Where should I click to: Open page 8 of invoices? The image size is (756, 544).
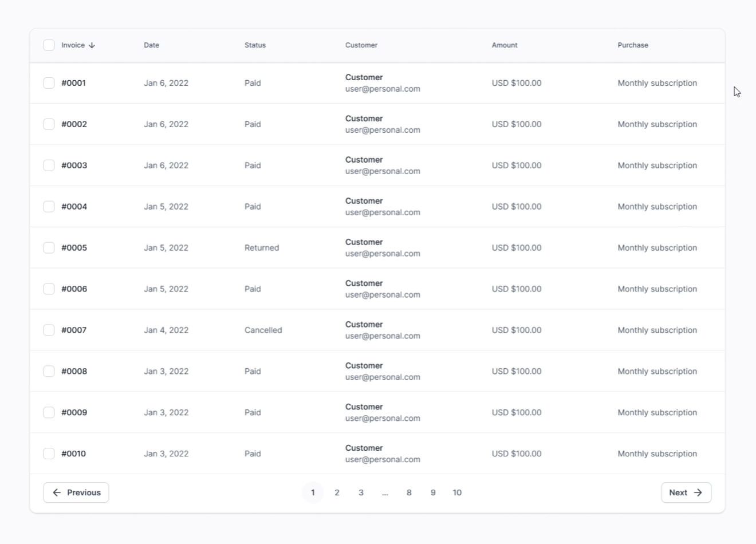click(x=409, y=492)
